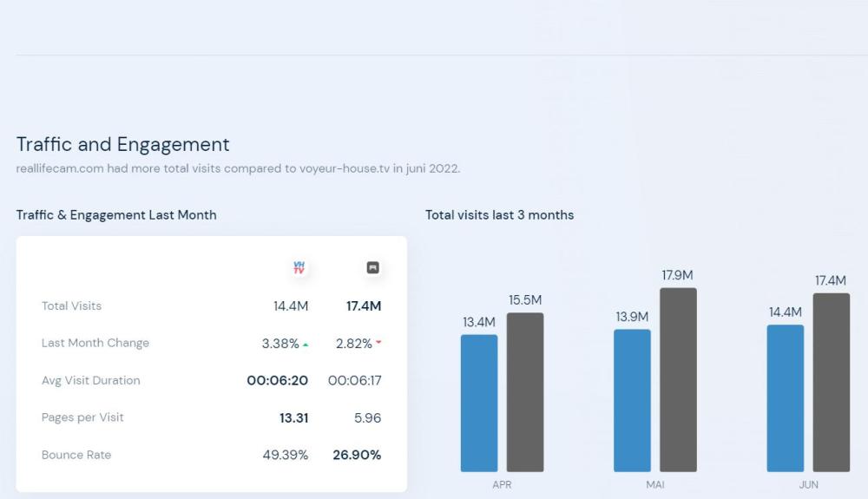Click the Total visits last 3 months title
This screenshot has width=868, height=499.
click(499, 215)
